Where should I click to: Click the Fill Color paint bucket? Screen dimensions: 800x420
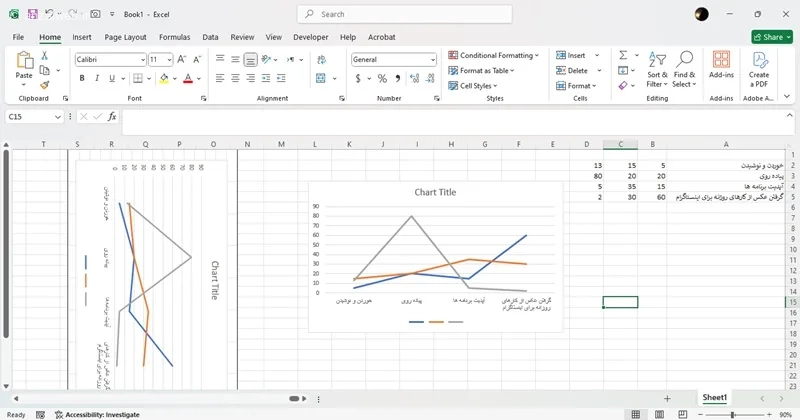point(164,78)
